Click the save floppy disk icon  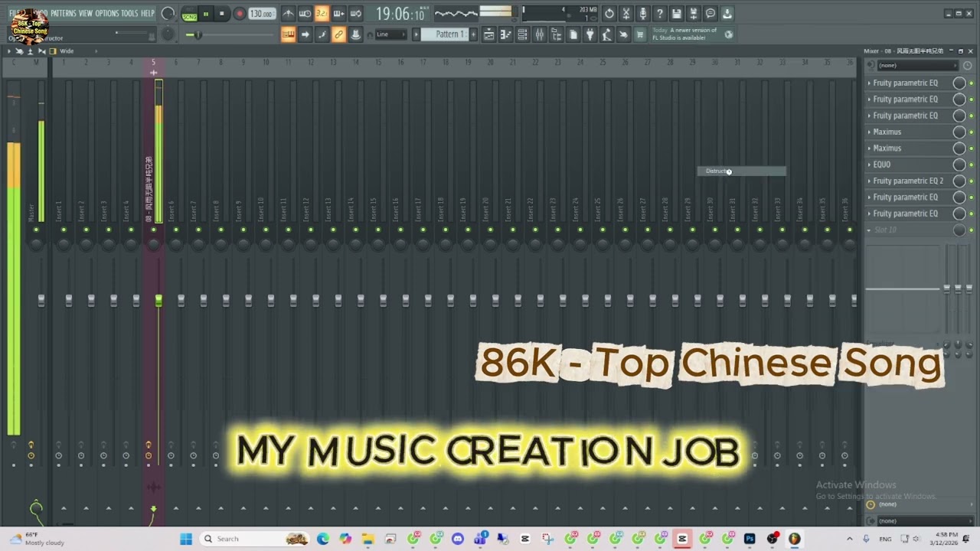point(677,14)
